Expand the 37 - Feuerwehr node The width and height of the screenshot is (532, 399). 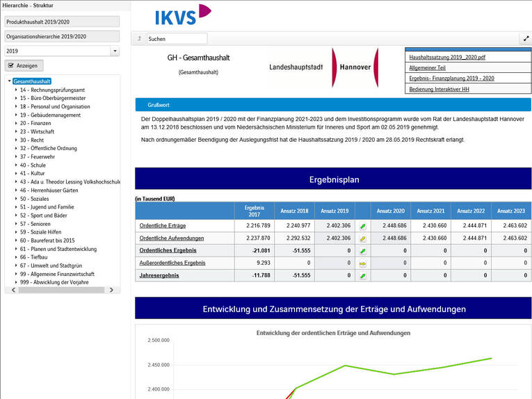click(15, 156)
